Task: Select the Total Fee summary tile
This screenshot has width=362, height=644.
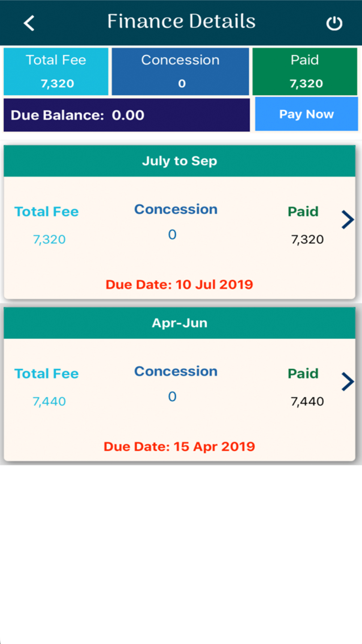Action: (56, 71)
